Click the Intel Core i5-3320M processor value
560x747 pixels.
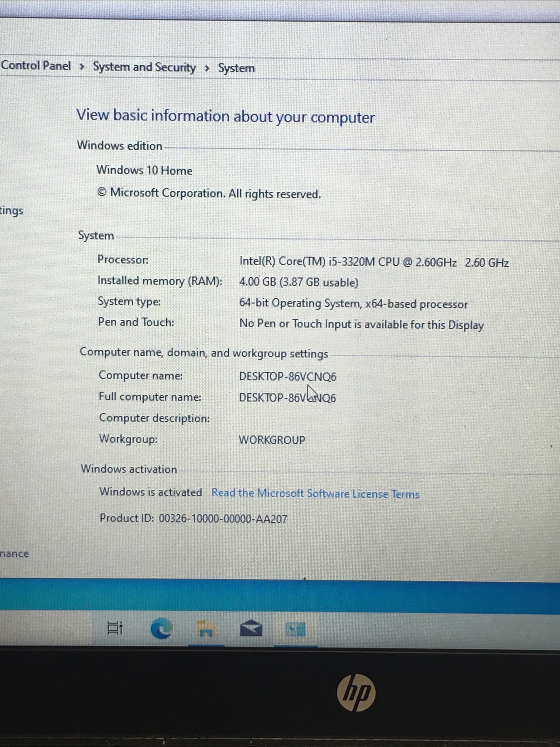[x=374, y=262]
